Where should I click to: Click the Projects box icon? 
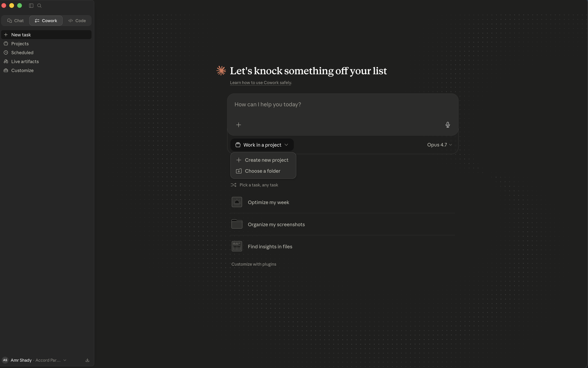click(6, 44)
